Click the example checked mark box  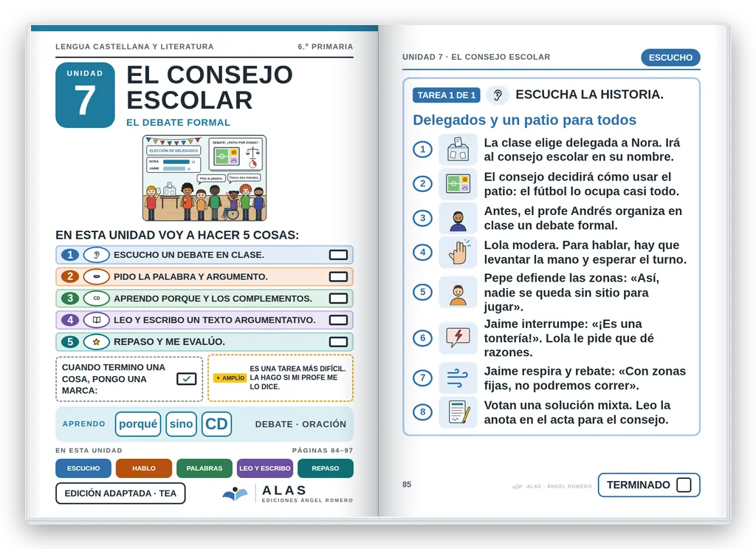[x=186, y=379]
